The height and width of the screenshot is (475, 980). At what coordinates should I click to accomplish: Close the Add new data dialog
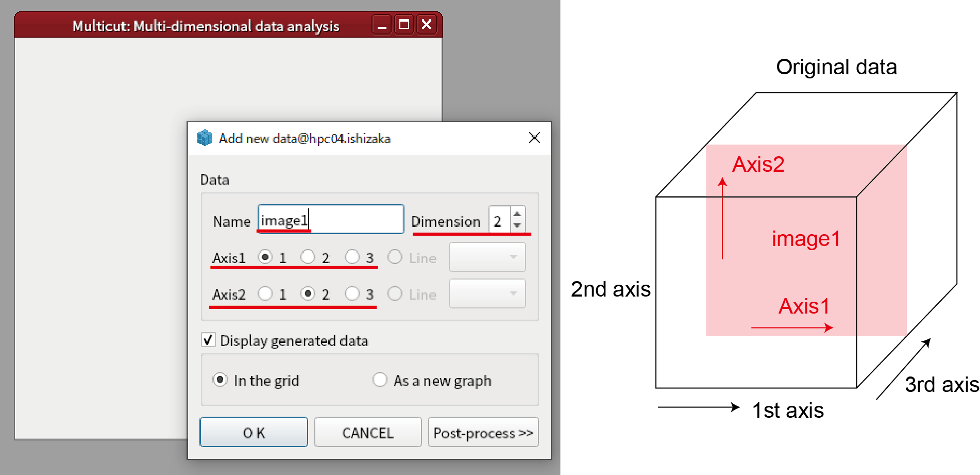[534, 138]
